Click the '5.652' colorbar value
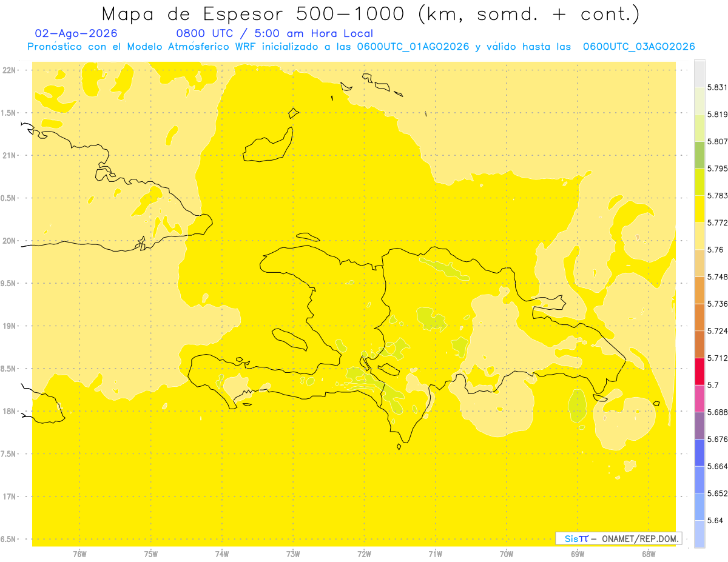 click(717, 493)
